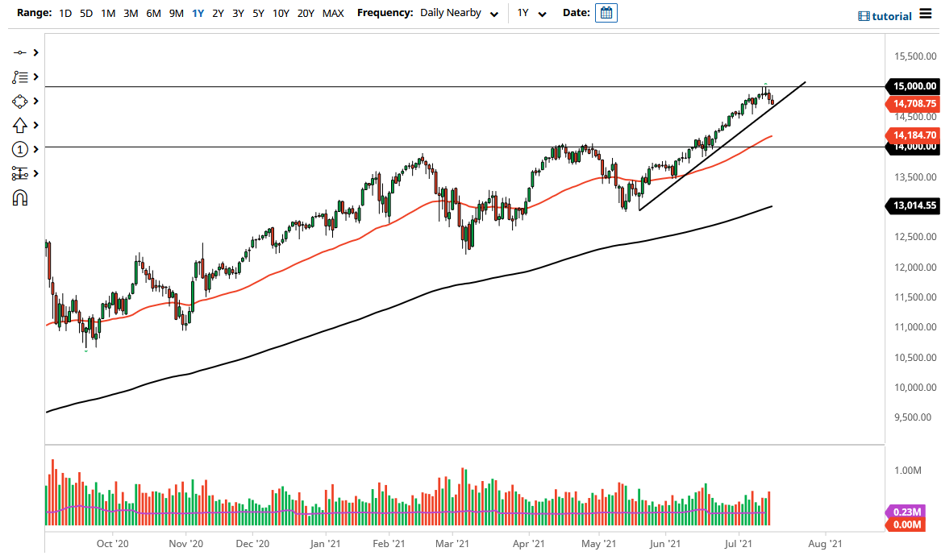
Task: Select the pitchfork measurement tool
Action: [19, 173]
